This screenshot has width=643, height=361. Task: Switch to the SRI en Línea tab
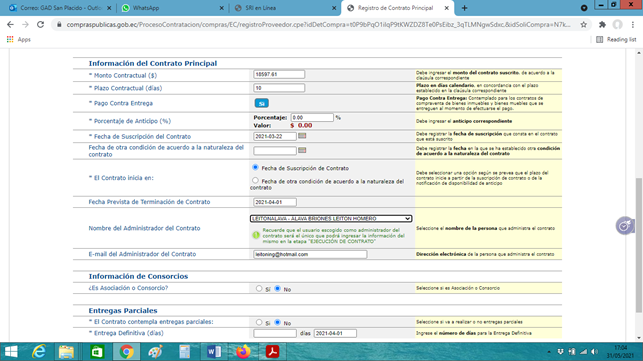[x=285, y=8]
